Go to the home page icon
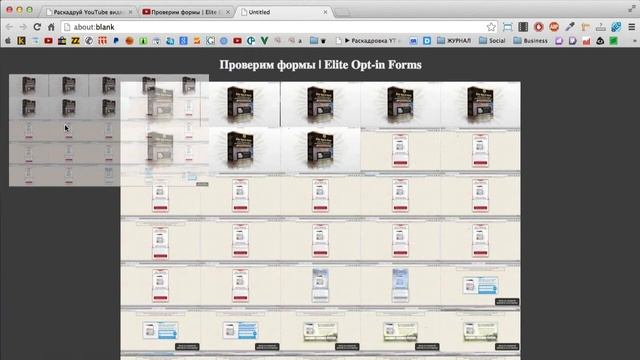 click(x=51, y=27)
